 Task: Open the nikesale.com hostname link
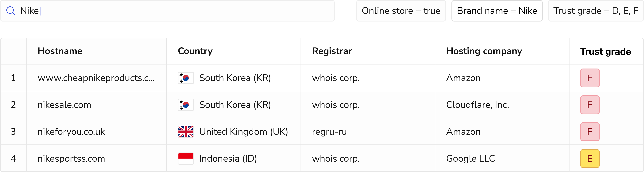tap(65, 105)
